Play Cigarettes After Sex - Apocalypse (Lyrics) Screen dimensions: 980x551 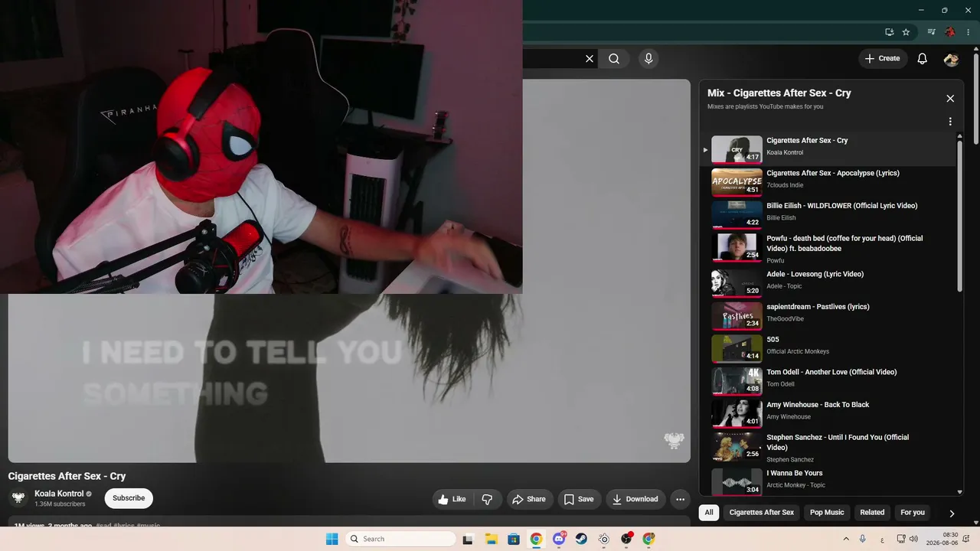[x=829, y=182]
